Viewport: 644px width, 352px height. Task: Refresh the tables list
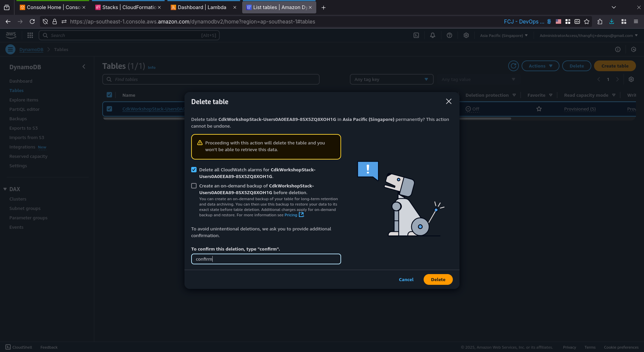(x=514, y=66)
